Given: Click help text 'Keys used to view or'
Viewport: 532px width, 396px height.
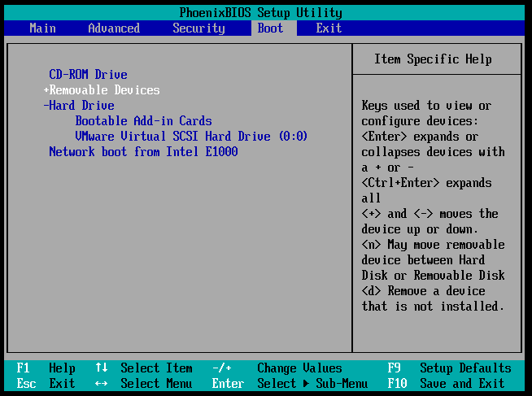Looking at the screenshot, I should [426, 106].
